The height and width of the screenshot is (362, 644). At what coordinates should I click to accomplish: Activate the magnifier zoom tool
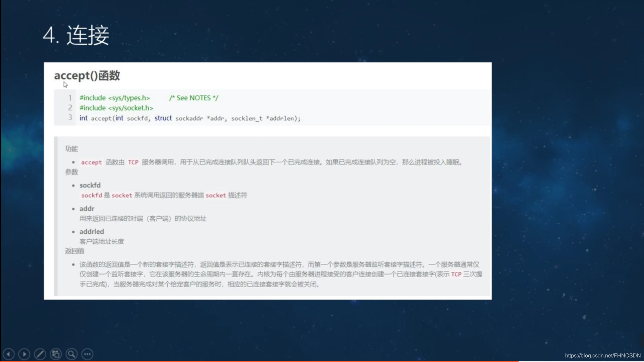coord(71,354)
